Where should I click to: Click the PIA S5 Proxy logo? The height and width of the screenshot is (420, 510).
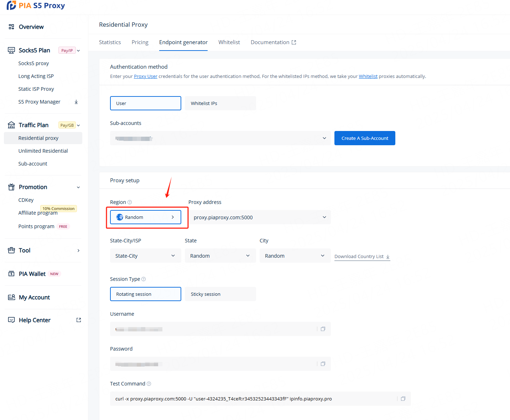[x=36, y=6]
